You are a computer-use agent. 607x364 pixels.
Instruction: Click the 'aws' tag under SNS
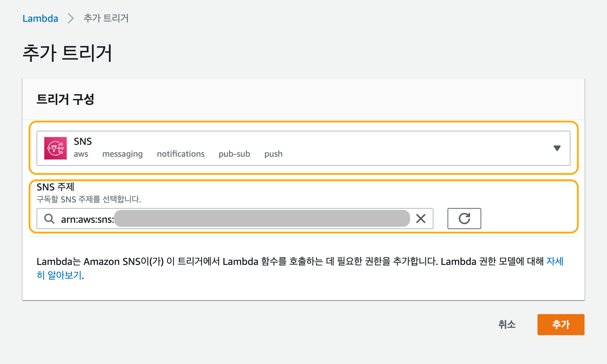81,154
